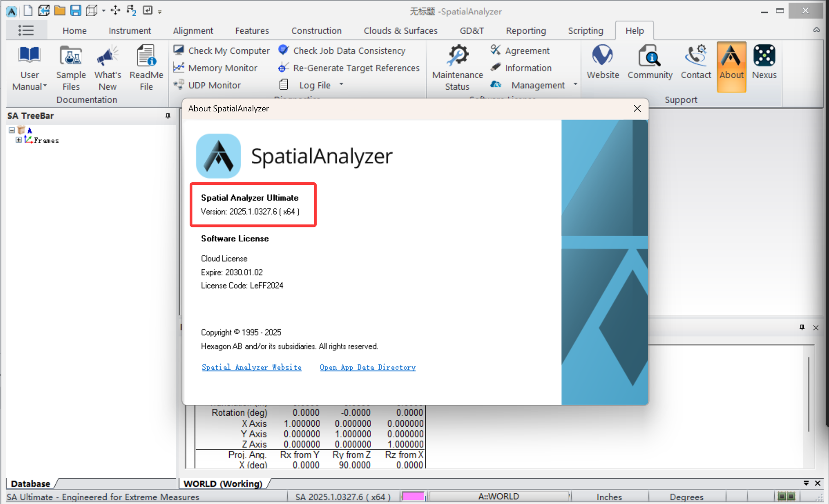The width and height of the screenshot is (829, 504).
Task: Open What's New megaphone icon
Action: point(108,68)
